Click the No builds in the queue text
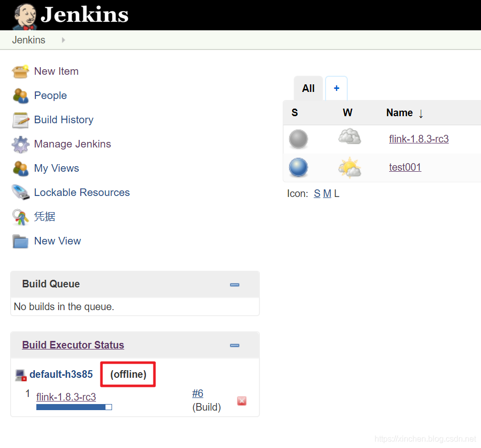The width and height of the screenshot is (481, 448). click(64, 307)
